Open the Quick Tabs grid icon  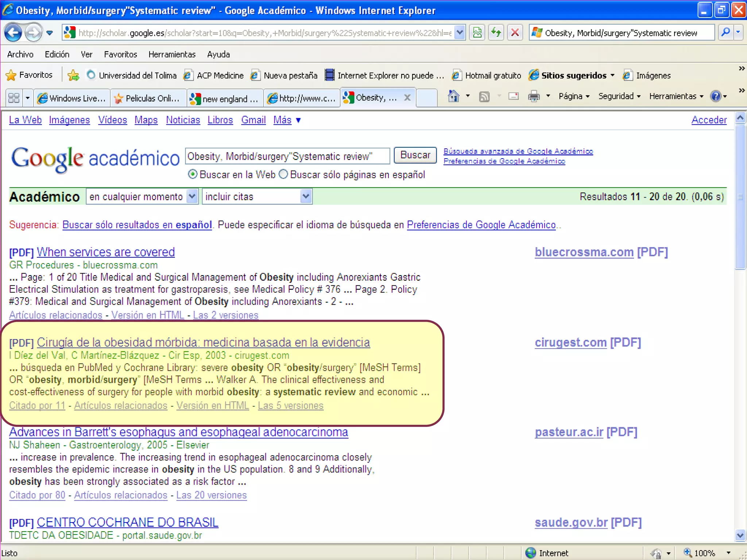(14, 98)
